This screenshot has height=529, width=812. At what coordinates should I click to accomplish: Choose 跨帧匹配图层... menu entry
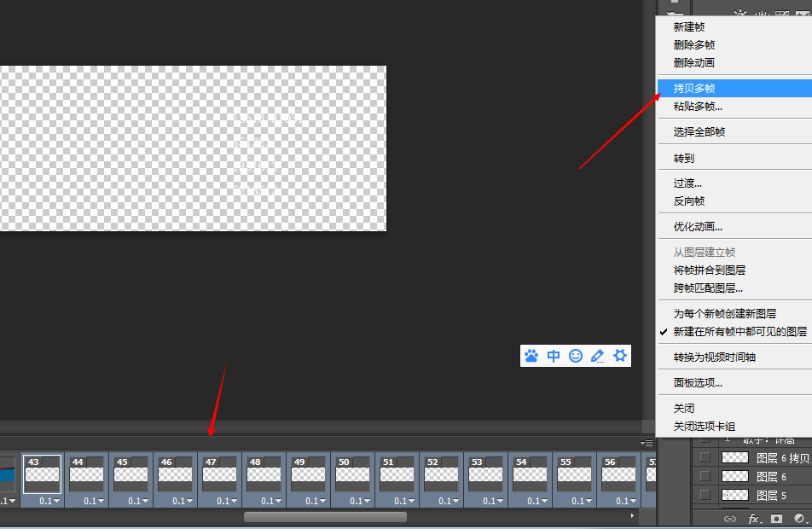735,288
